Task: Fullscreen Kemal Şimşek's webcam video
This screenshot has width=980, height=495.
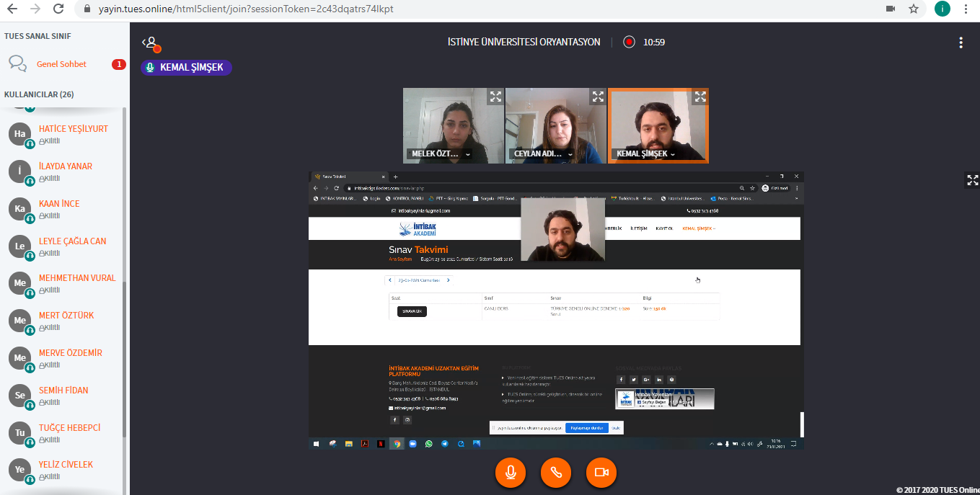Action: pyautogui.click(x=699, y=97)
